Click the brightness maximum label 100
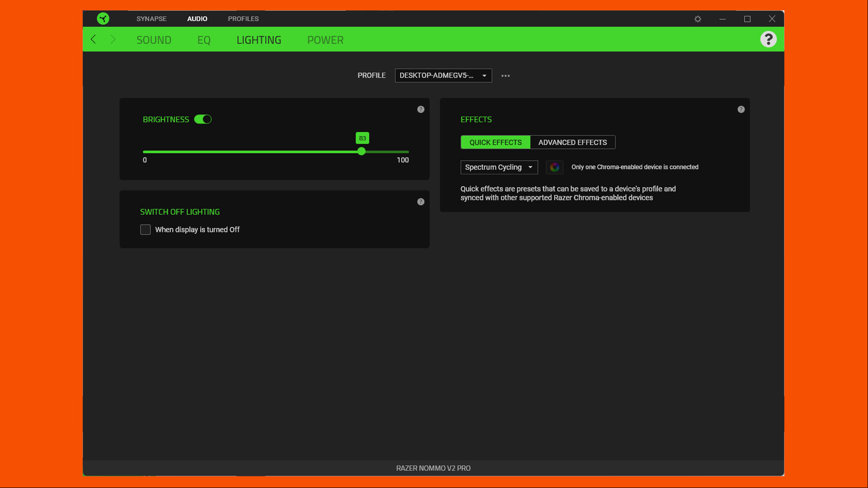 pyautogui.click(x=403, y=160)
